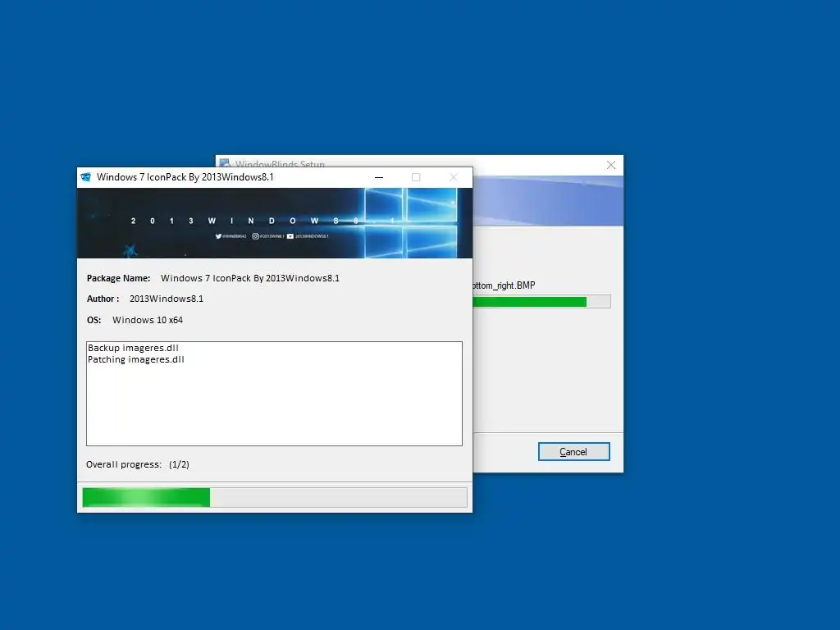Click the 'Overall progress:' label
The width and height of the screenshot is (840, 630).
tap(124, 464)
